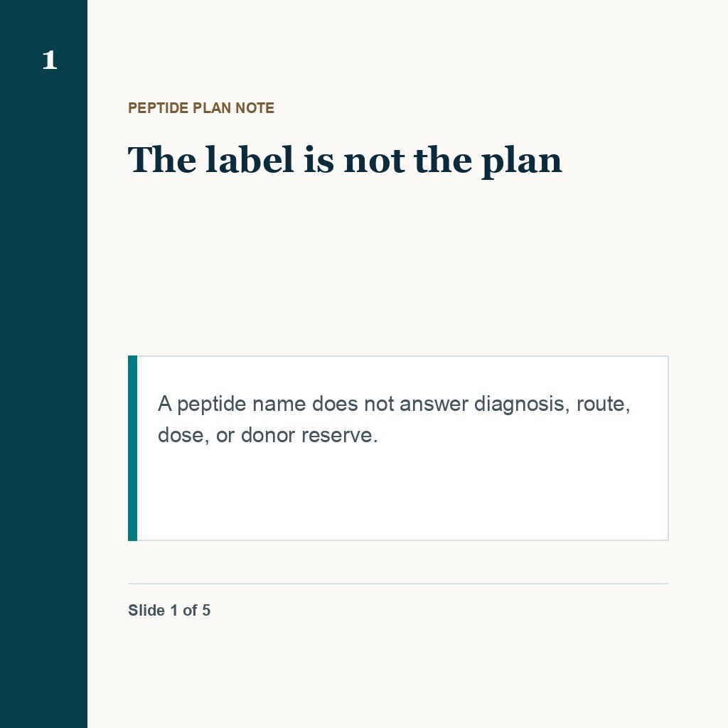Click the Slide 1 of 5 footer
728x728 pixels.
tap(169, 610)
